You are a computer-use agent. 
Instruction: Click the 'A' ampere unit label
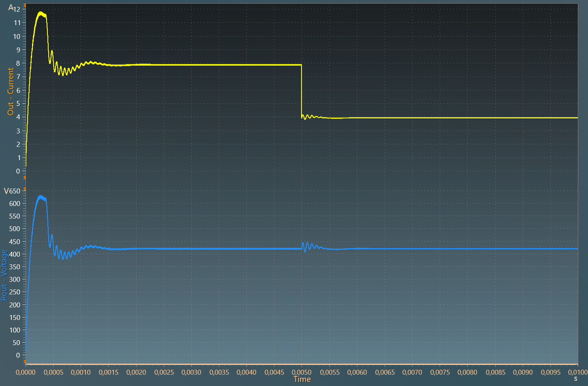pyautogui.click(x=11, y=8)
